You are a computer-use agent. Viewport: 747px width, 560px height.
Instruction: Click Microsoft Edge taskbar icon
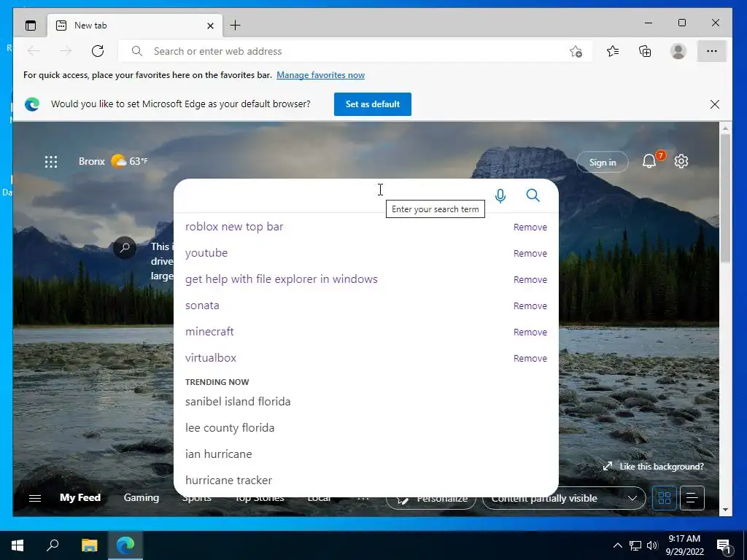tap(125, 545)
